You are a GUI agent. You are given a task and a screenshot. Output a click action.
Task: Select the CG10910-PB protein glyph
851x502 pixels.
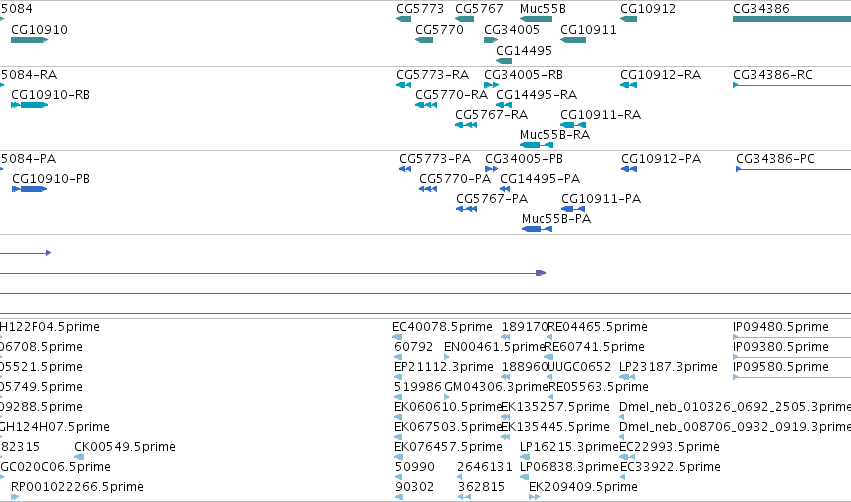29,189
